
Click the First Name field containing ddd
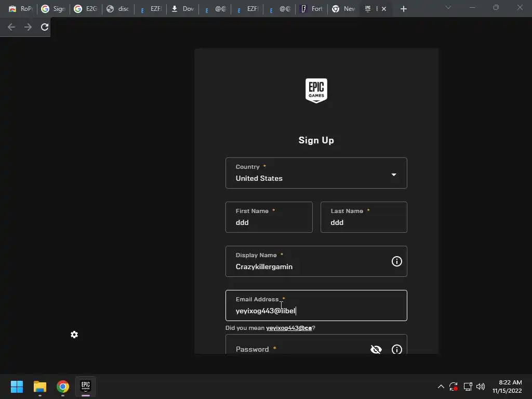269,217
